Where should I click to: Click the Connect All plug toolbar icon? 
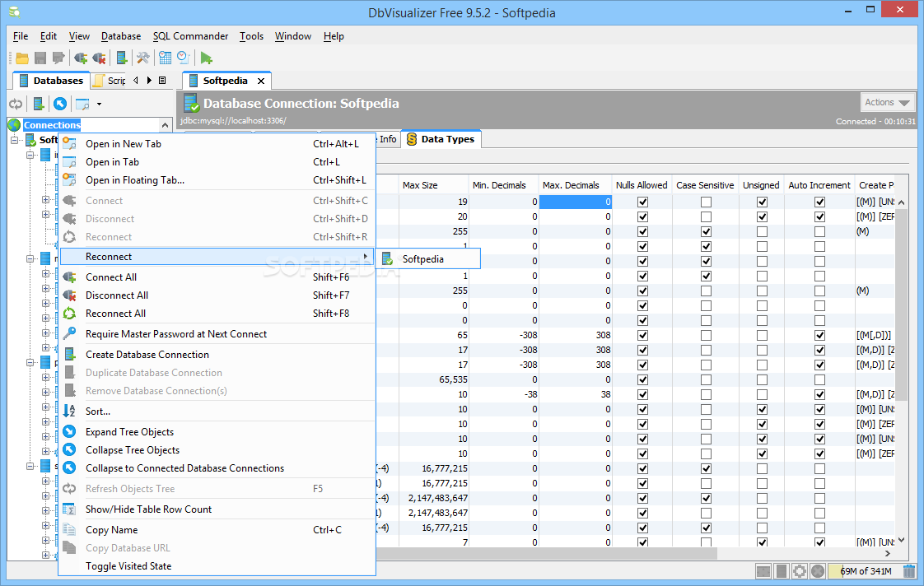pos(81,58)
